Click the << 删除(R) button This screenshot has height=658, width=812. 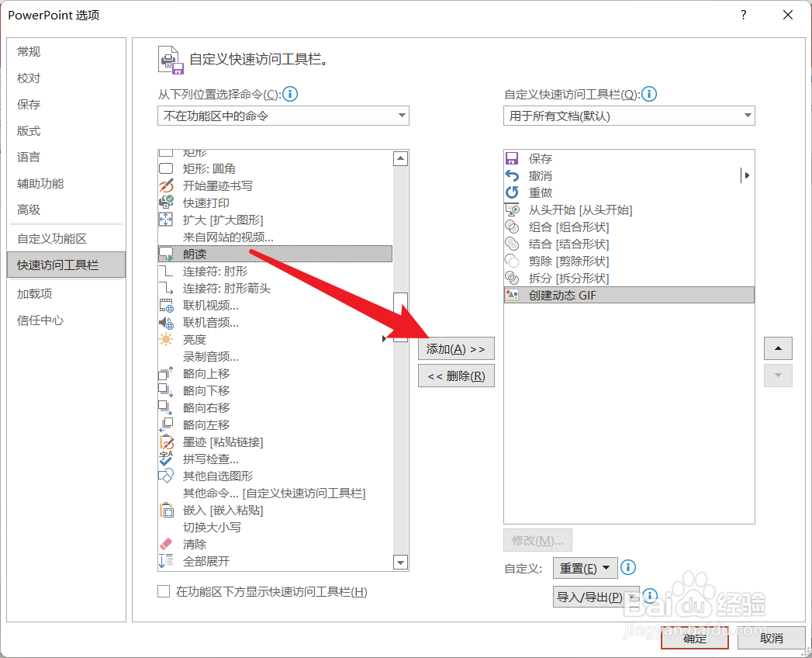point(456,376)
